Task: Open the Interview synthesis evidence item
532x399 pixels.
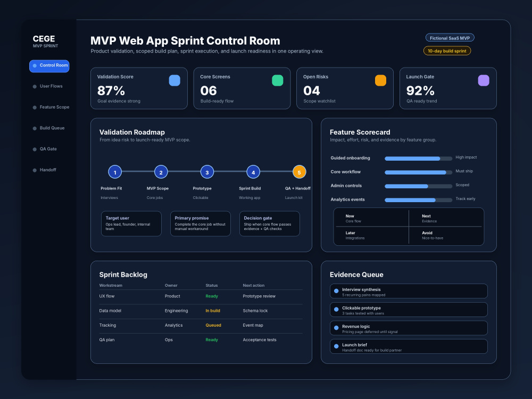Action: [409, 291]
